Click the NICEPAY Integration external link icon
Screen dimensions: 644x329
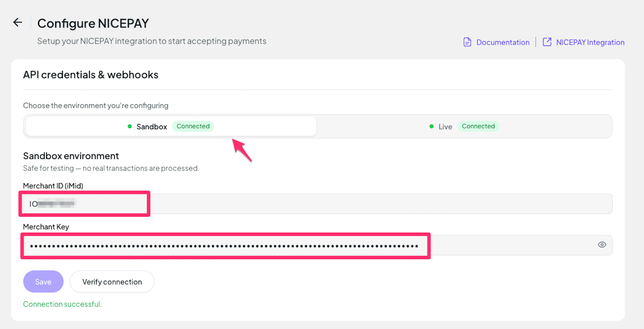click(547, 42)
